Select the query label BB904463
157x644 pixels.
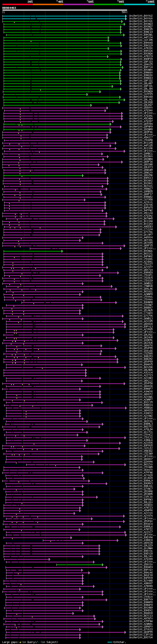(x=9, y=8)
